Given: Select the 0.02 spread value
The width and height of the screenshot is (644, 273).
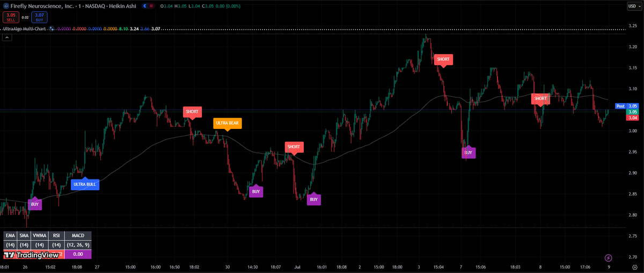Looking at the screenshot, I should coord(25,18).
